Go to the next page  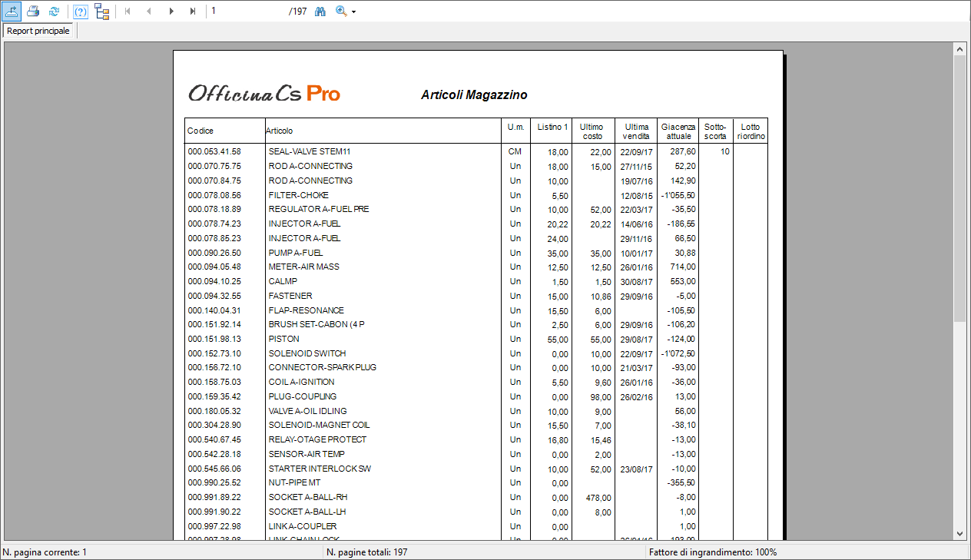click(171, 12)
